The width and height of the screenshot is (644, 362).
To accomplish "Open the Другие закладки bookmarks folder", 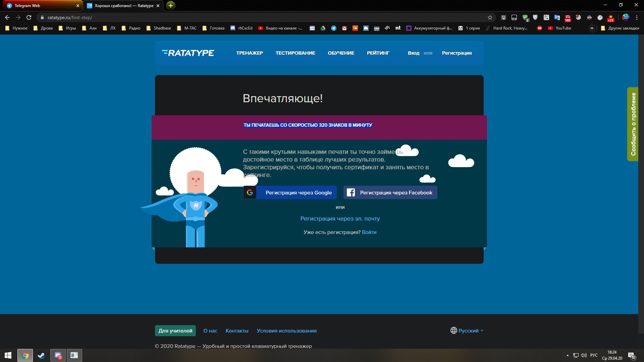I will [620, 28].
